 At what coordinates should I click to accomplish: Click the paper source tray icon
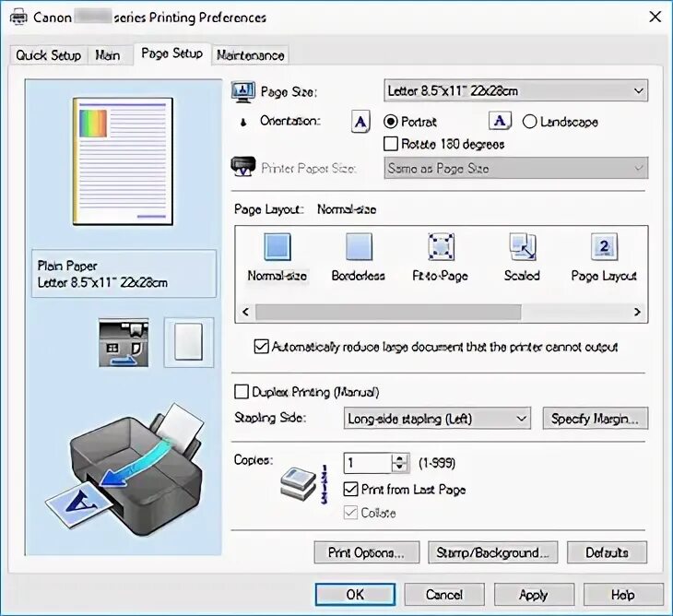coord(124,342)
